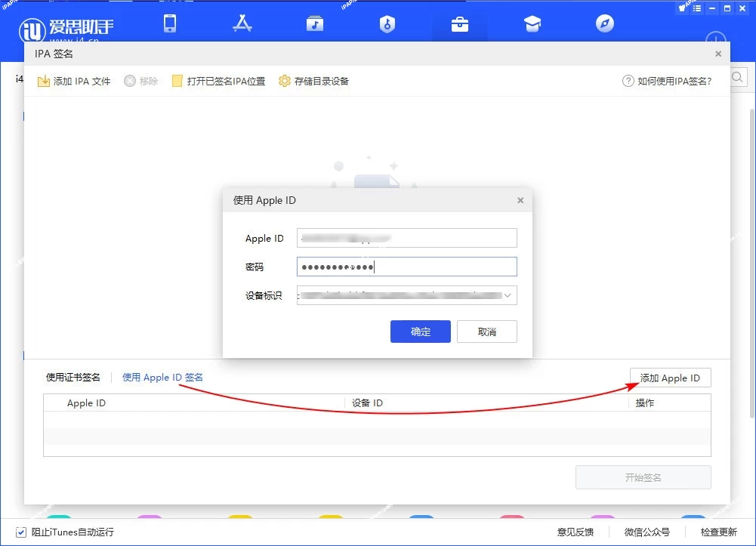Switch to the 使用证书签名 tab
This screenshot has width=756, height=546.
click(73, 377)
